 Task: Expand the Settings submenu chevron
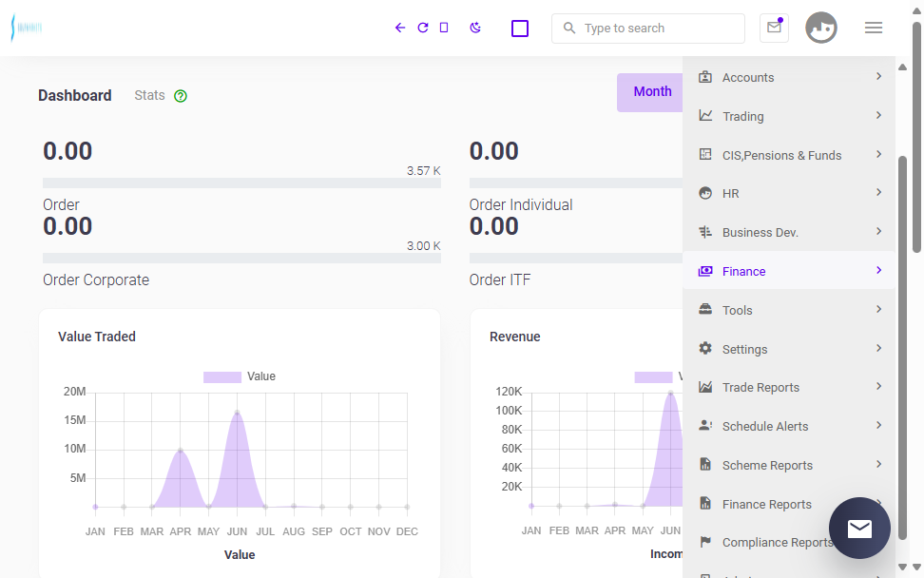pos(878,348)
